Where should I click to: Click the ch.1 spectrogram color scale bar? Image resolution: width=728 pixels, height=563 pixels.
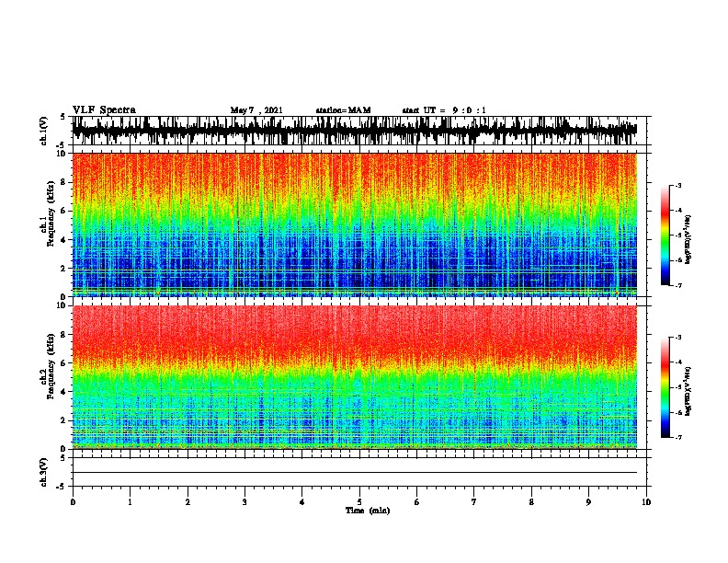665,236
